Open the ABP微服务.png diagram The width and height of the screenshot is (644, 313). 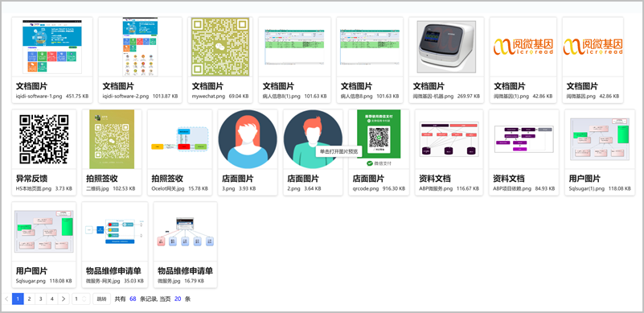click(x=449, y=139)
